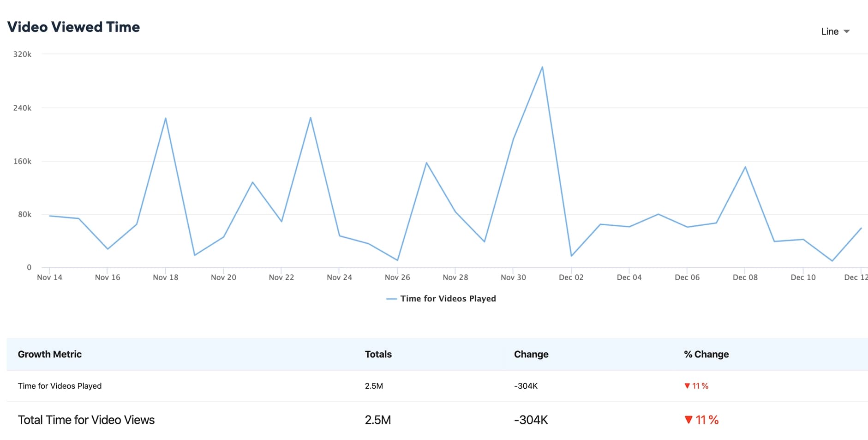Click the dropdown arrow next to Line

point(846,31)
